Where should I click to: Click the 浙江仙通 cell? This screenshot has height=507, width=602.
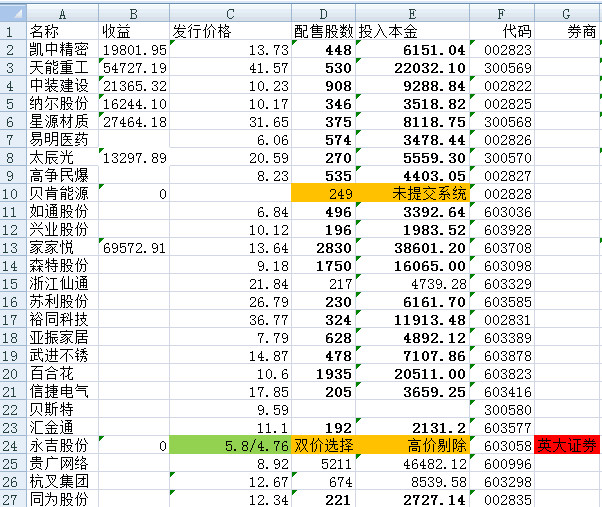click(63, 284)
